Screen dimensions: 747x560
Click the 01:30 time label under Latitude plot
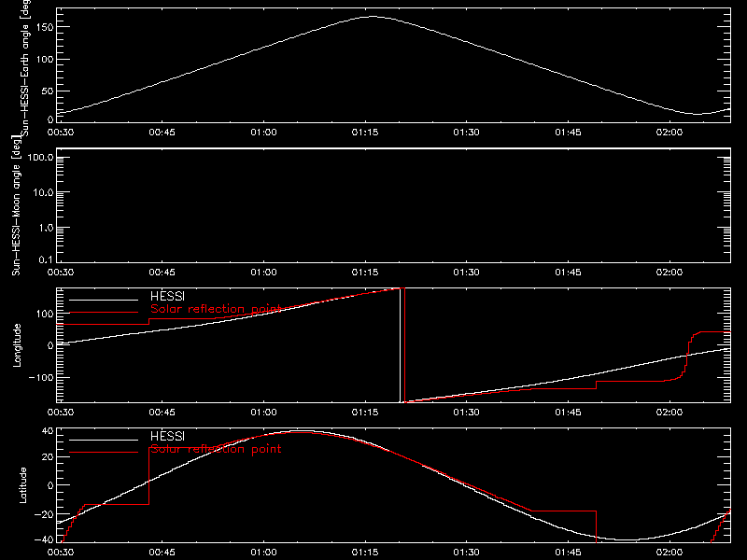(x=466, y=553)
